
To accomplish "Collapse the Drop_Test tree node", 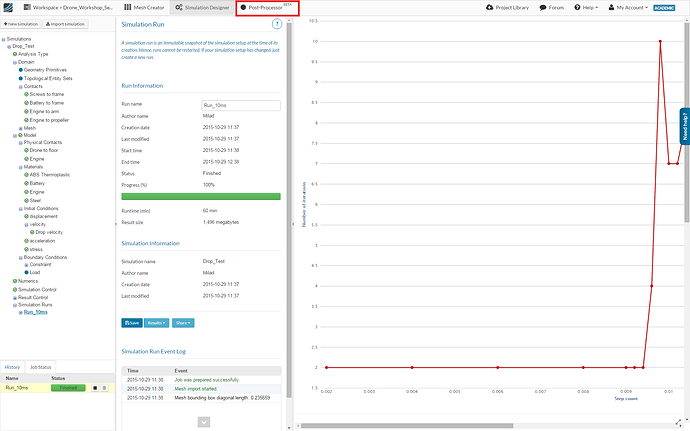I will point(9,47).
